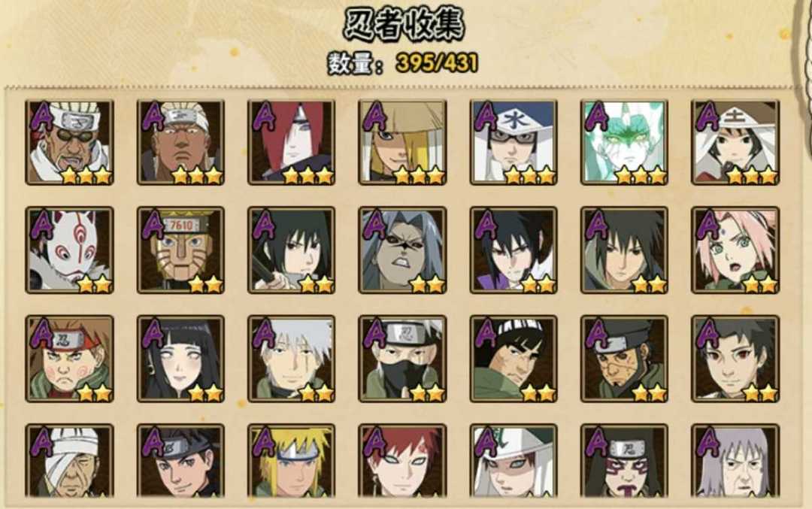Screen dimensions: 812x509
Task: Open red-haired Nagato ninja card
Action: pyautogui.click(x=292, y=142)
